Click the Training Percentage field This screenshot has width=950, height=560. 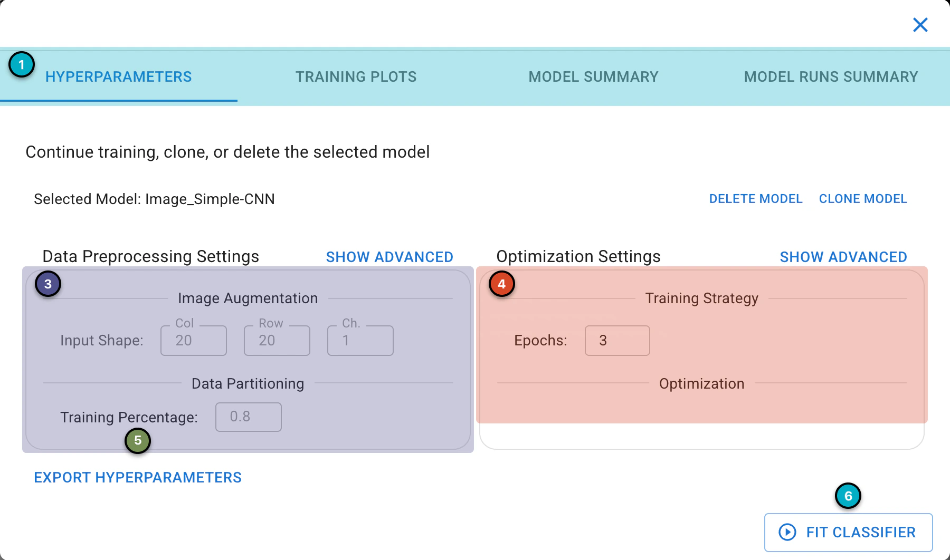(x=249, y=417)
